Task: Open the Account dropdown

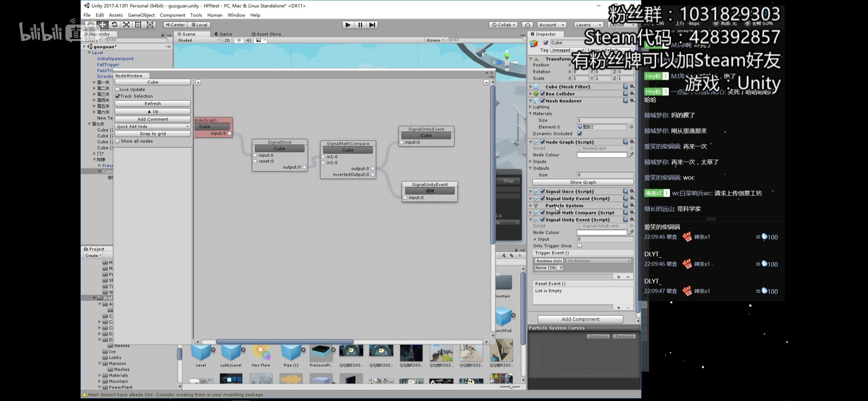Action: click(552, 25)
